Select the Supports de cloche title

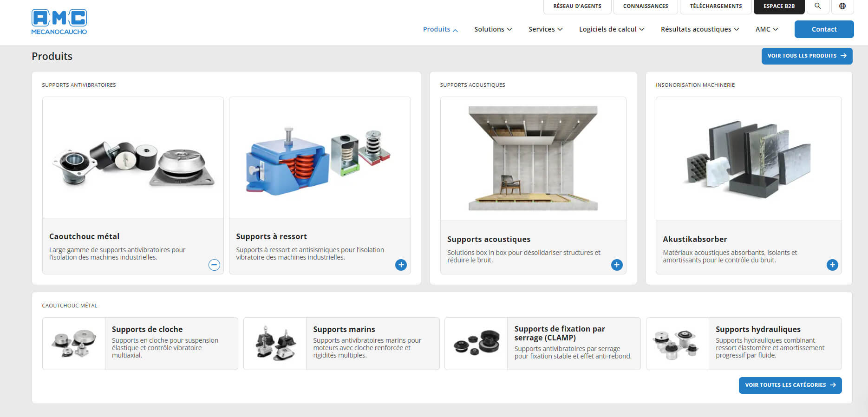[x=147, y=329]
